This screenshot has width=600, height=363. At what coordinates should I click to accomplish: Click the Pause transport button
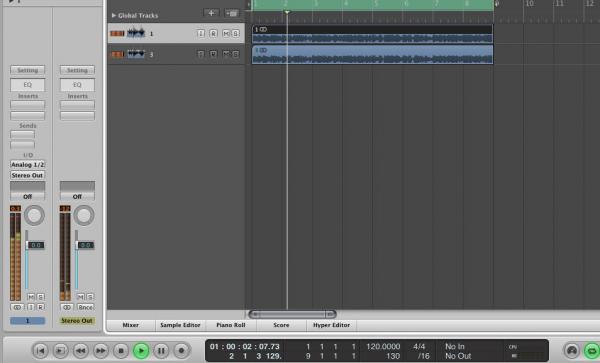tap(161, 350)
